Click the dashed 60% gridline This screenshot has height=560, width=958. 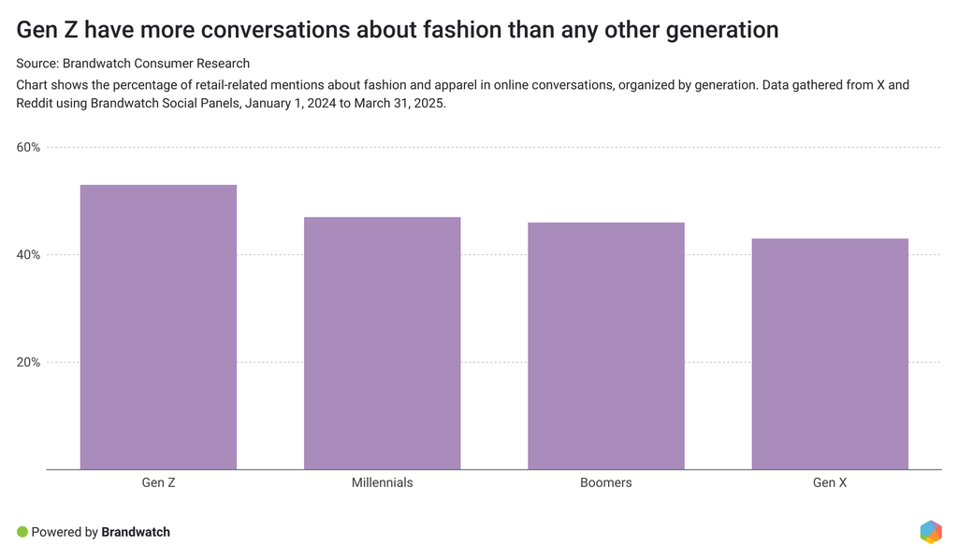click(x=561, y=148)
